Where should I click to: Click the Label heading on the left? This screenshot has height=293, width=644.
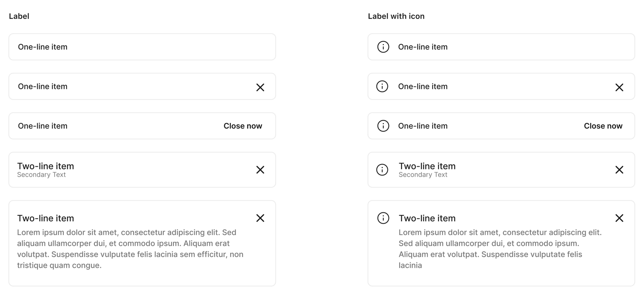pos(19,16)
